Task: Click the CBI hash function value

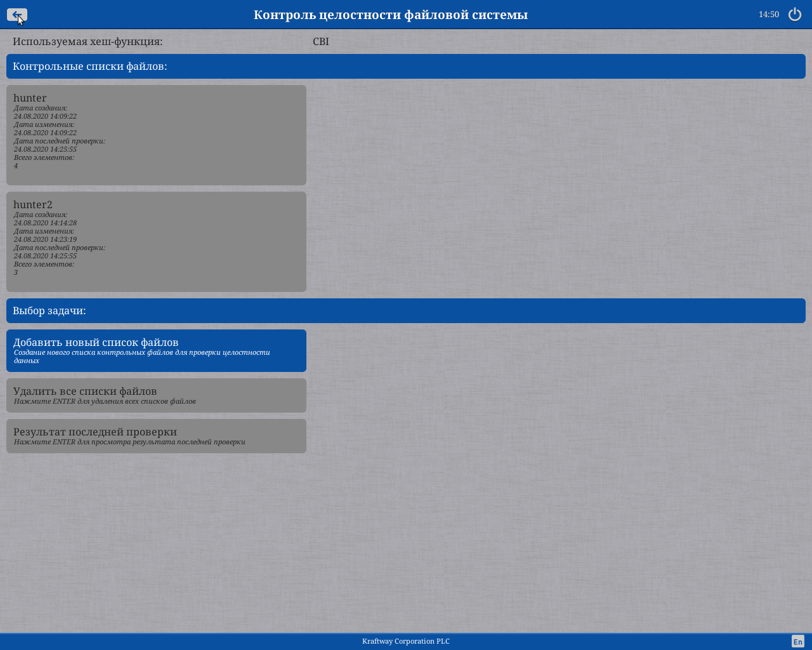Action: pos(321,42)
